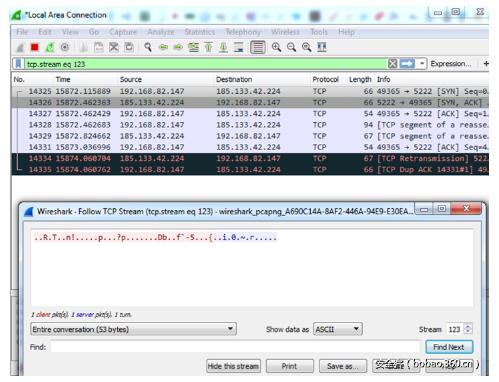Open the Help menu
The width and height of the screenshot is (499, 382).
[346, 32]
